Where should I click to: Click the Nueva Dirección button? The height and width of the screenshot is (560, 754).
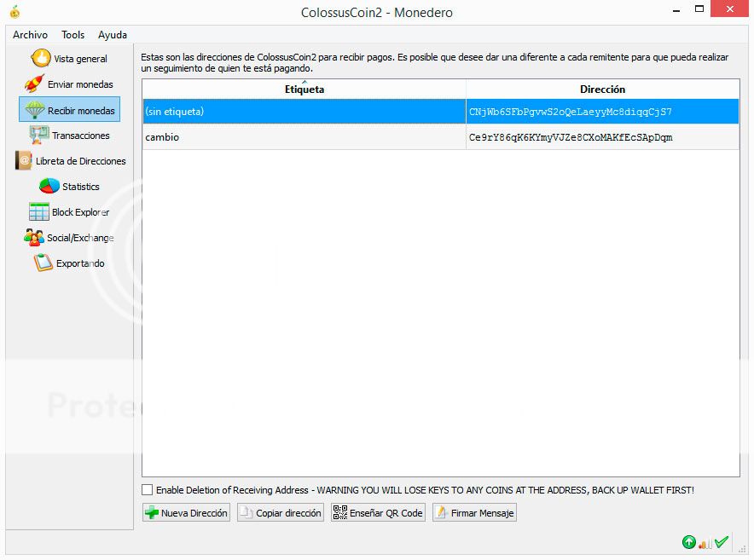pyautogui.click(x=186, y=513)
